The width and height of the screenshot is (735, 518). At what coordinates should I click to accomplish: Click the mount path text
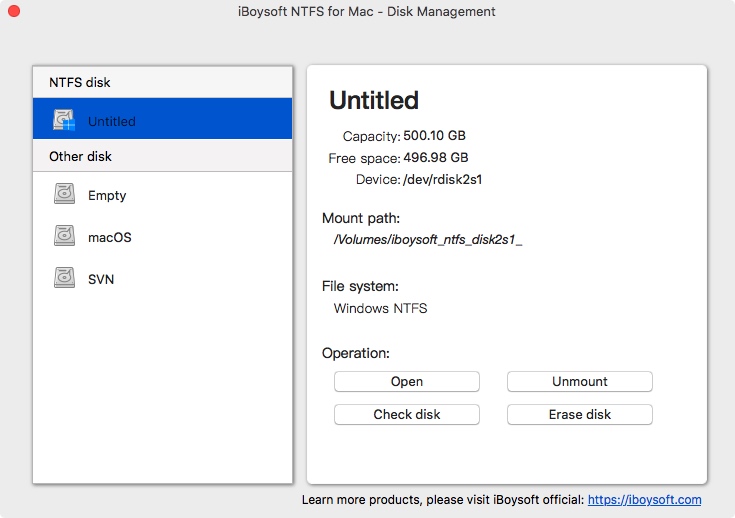point(428,240)
